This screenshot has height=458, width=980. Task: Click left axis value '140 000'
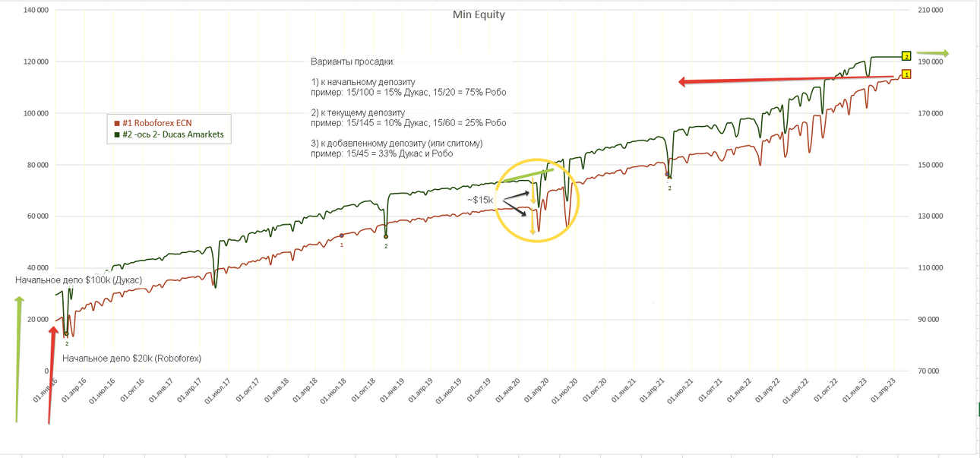pyautogui.click(x=36, y=11)
